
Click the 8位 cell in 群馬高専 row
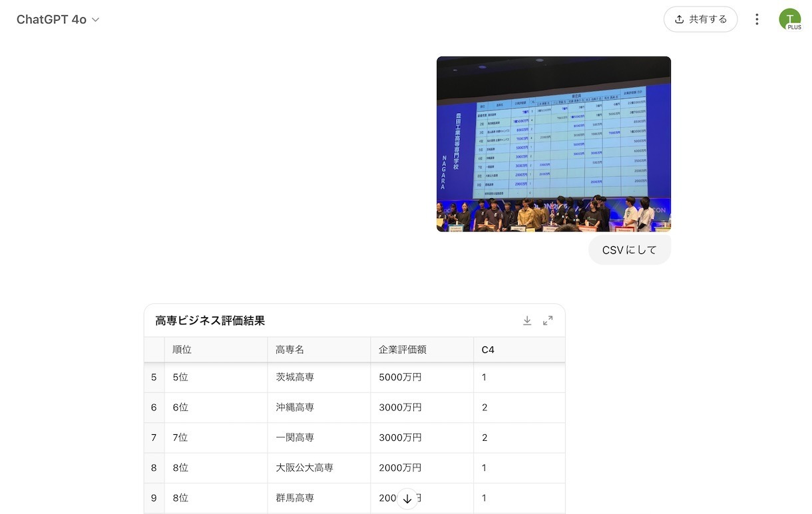click(x=216, y=497)
